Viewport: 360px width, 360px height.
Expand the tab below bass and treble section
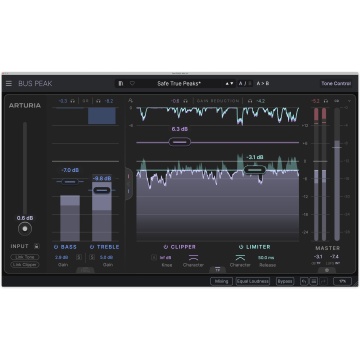coord(85,270)
